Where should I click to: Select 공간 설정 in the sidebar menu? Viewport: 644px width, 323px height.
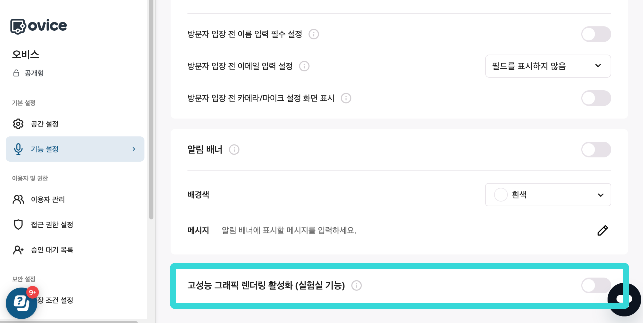(x=44, y=124)
